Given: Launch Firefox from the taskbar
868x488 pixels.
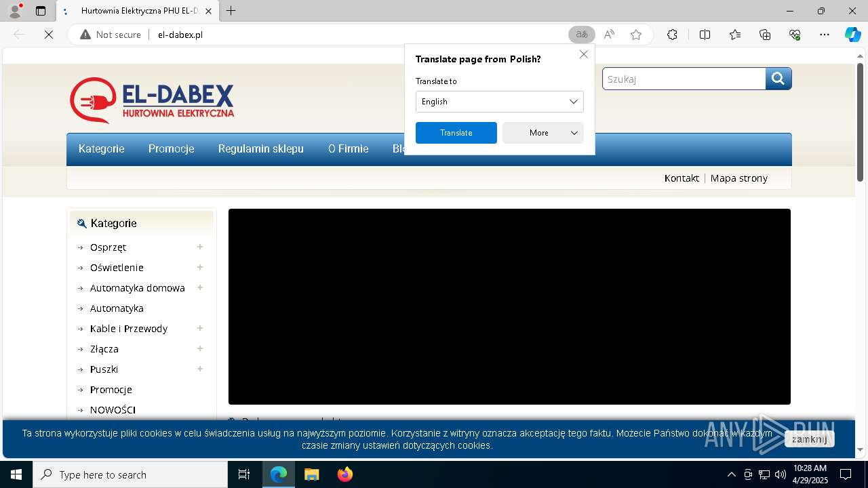Looking at the screenshot, I should click(x=345, y=474).
